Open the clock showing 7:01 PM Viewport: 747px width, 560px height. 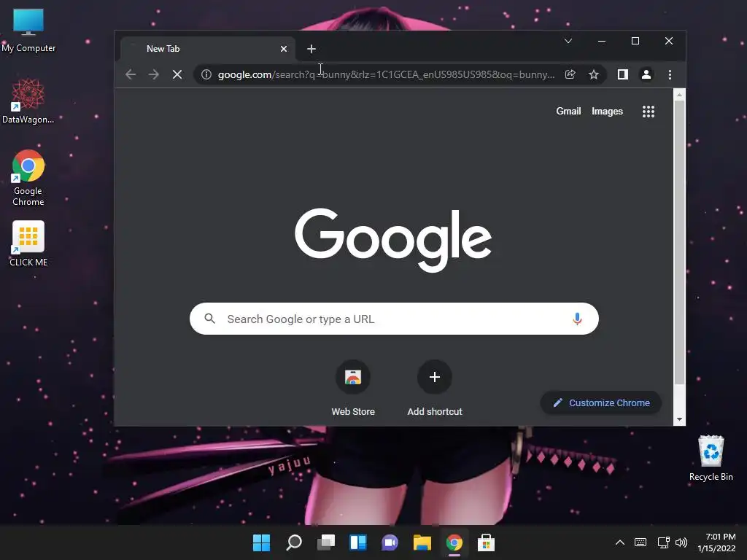[x=717, y=542]
